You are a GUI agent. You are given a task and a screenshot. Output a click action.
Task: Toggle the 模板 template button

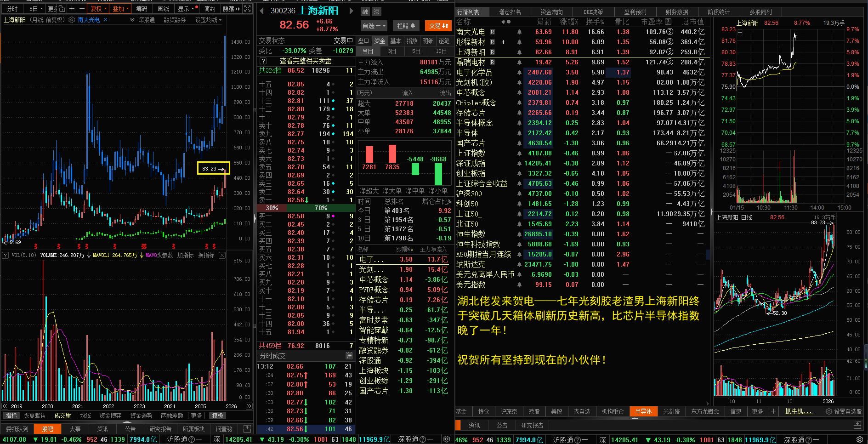pyautogui.click(x=217, y=416)
